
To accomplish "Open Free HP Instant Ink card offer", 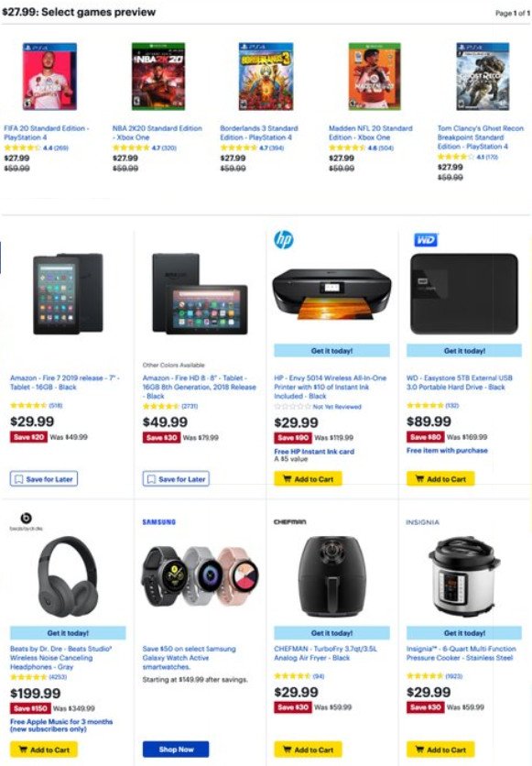I will pyautogui.click(x=314, y=452).
